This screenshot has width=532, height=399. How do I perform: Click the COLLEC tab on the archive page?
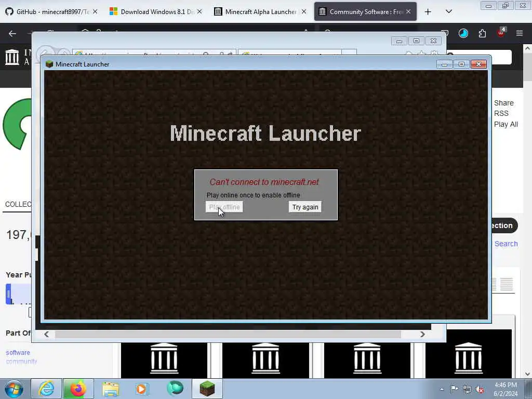click(x=18, y=204)
